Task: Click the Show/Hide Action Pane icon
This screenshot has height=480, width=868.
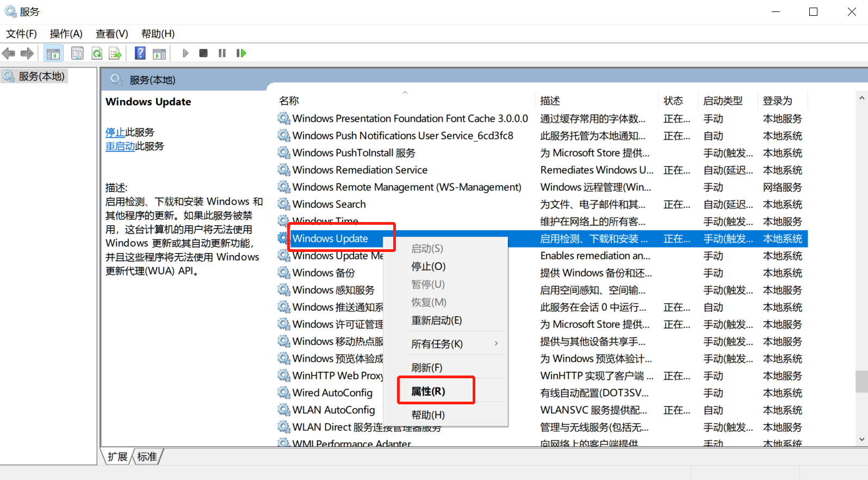Action: point(159,53)
